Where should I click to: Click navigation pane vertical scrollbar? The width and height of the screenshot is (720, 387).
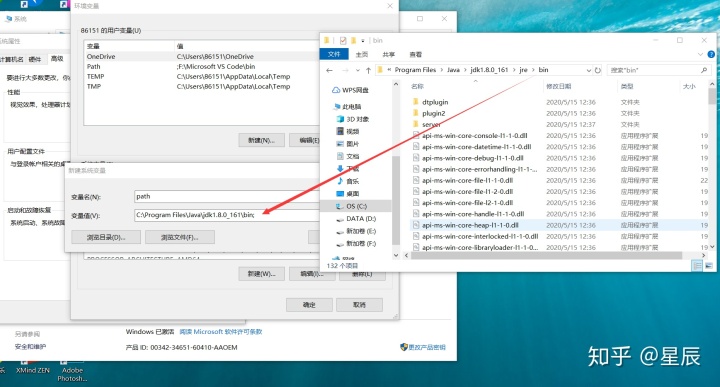click(x=396, y=200)
